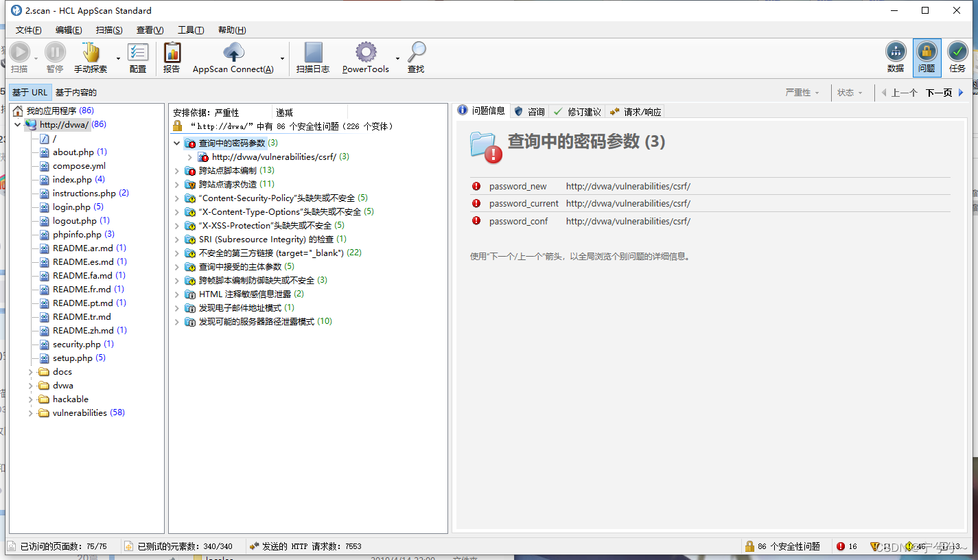Select login.php in the URL tree
978x560 pixels.
(x=71, y=207)
